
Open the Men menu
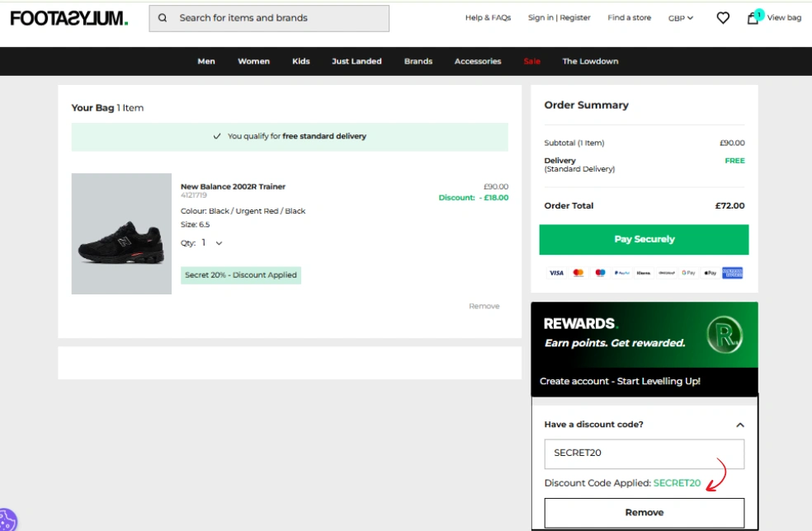(x=206, y=62)
